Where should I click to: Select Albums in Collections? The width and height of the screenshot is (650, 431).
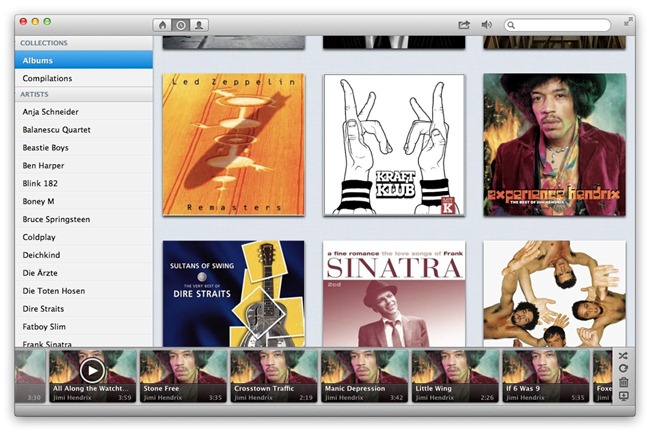tap(84, 61)
